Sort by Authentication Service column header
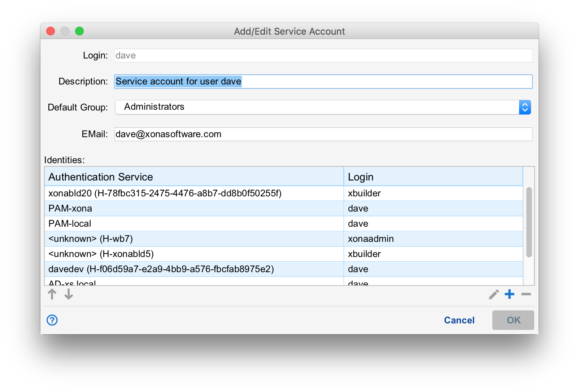Viewport: 579px width, 392px height. [194, 177]
